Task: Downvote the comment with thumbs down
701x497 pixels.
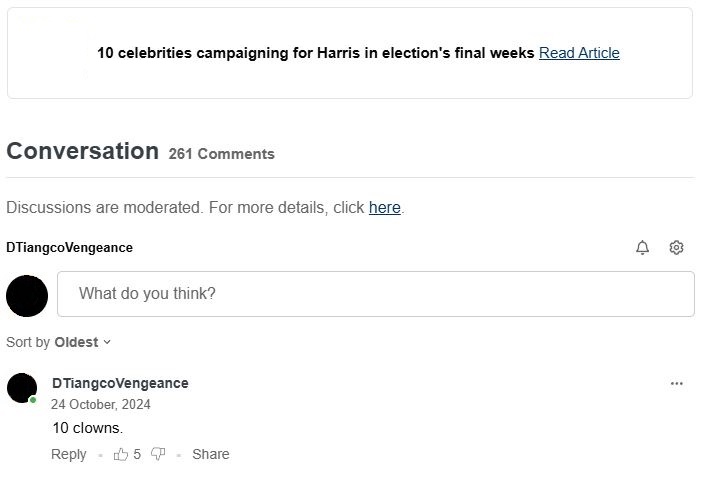Action: pyautogui.click(x=158, y=454)
